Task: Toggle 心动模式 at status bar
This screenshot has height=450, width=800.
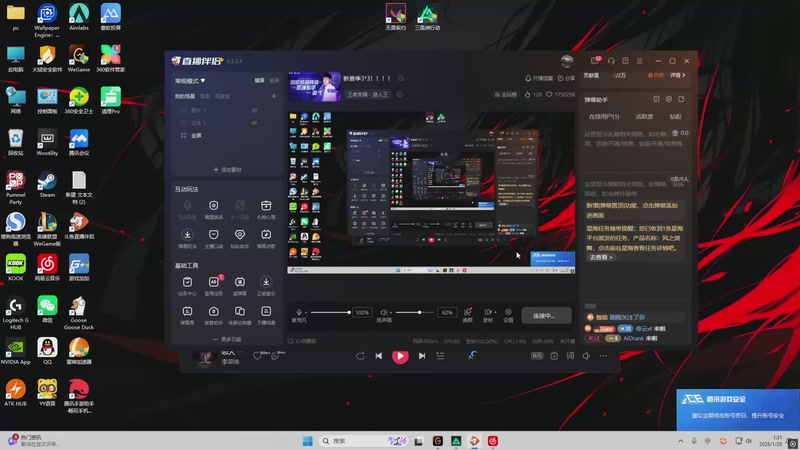Action: point(302,341)
